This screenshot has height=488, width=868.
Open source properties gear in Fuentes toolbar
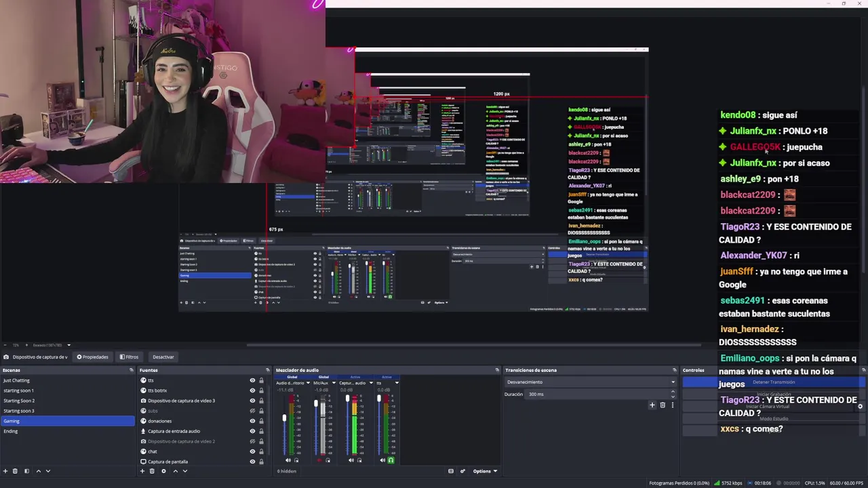(x=163, y=471)
